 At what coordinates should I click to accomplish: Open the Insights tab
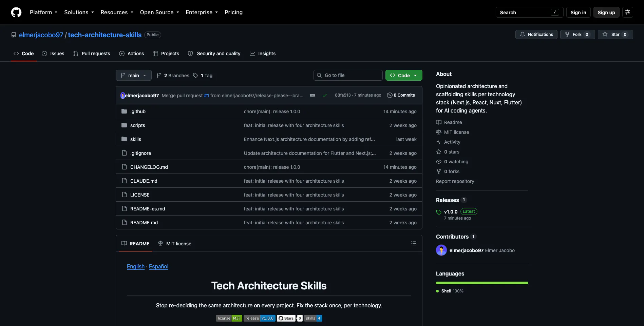click(263, 54)
